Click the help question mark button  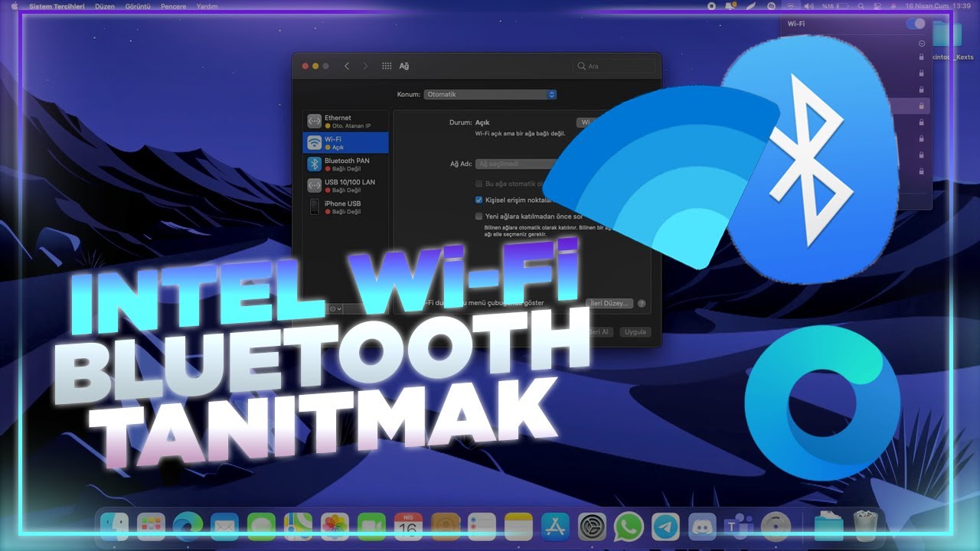(642, 304)
